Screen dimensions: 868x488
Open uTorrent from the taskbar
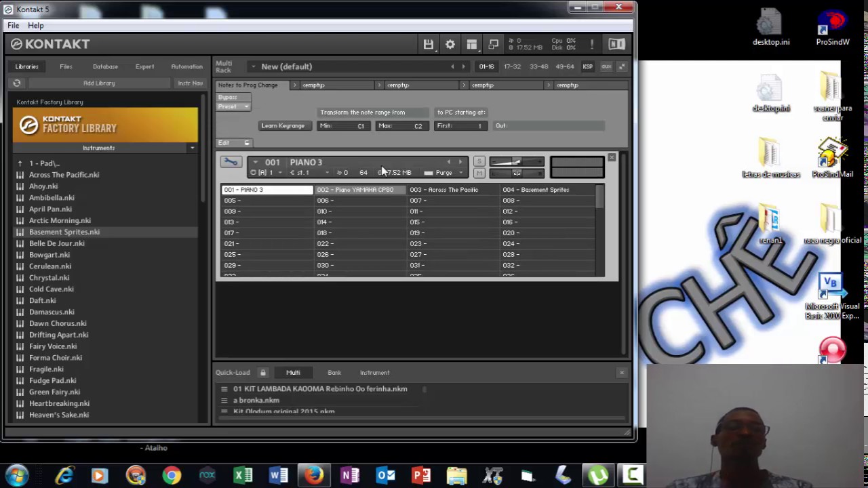[598, 475]
